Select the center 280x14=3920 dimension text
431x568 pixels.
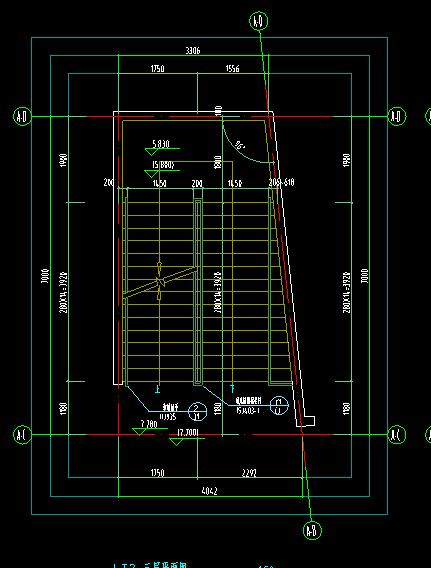point(218,292)
